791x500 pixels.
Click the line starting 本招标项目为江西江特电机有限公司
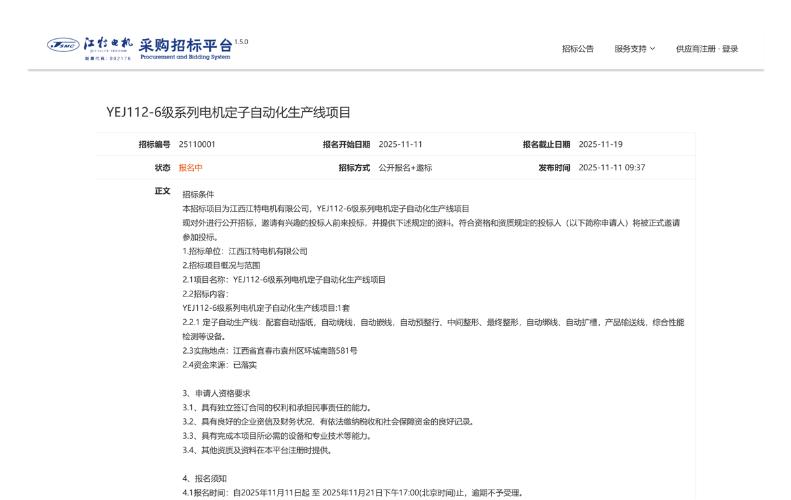click(326, 208)
